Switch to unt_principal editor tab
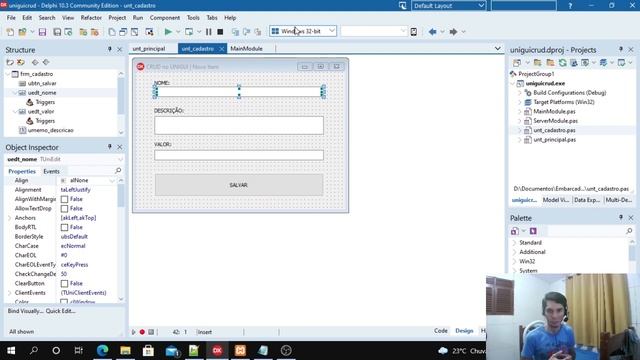This screenshot has width=640, height=360. pos(149,49)
